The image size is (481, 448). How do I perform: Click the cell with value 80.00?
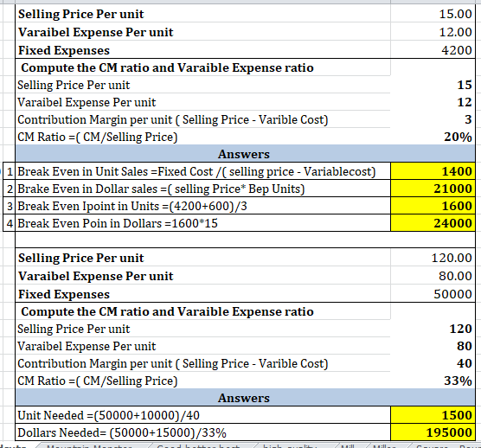[433, 276]
